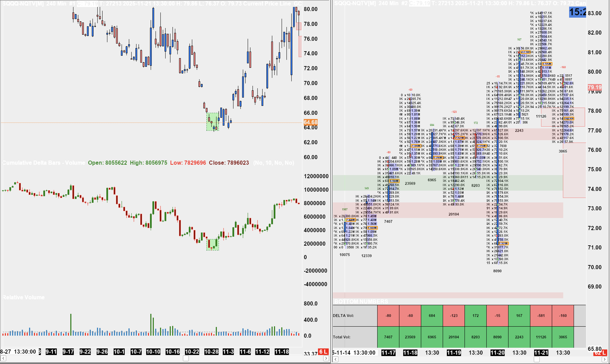Click the Cumulative Delta Bars - Volume study label
The height and width of the screenshot is (364, 610).
[x=44, y=163]
